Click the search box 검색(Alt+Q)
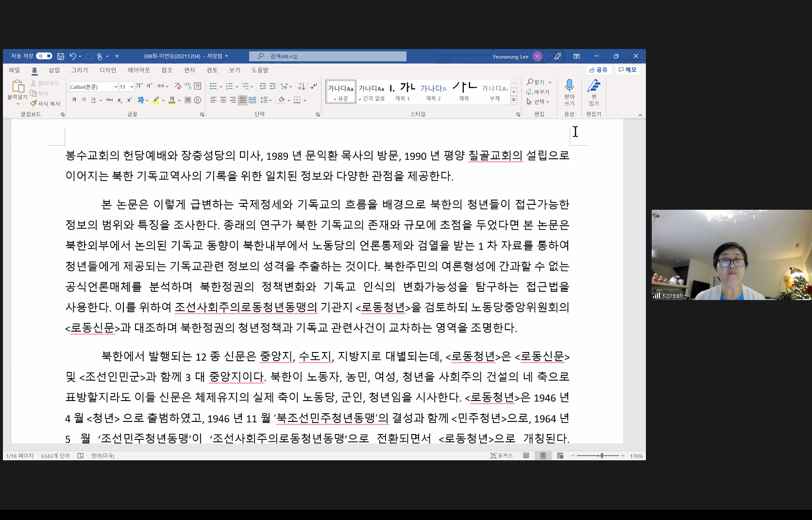This screenshot has height=520, width=812. tap(328, 56)
